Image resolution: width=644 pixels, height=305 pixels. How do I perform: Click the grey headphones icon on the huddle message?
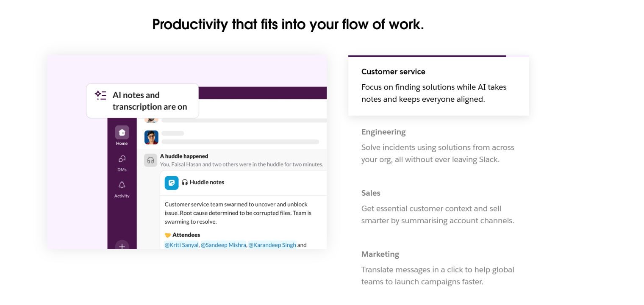pyautogui.click(x=150, y=160)
